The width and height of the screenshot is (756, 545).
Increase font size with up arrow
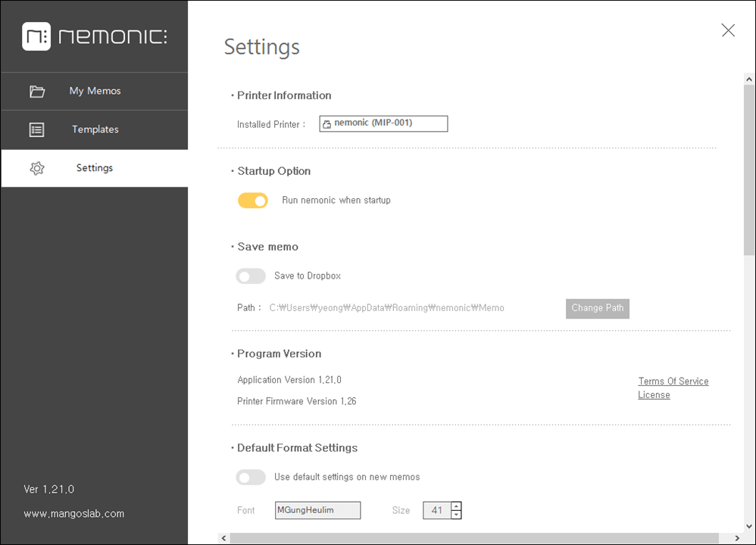click(456, 506)
